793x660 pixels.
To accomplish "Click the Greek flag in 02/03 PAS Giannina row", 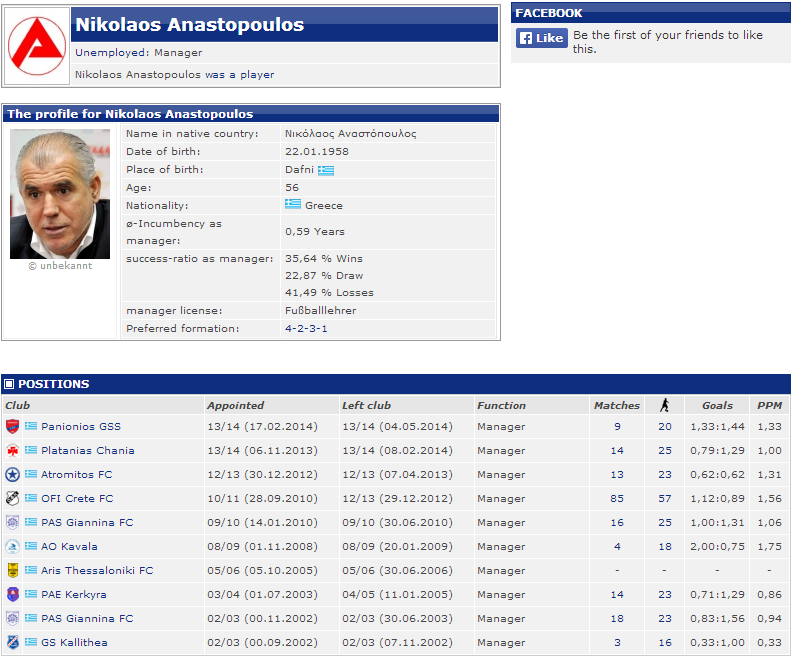I will pyautogui.click(x=31, y=618).
